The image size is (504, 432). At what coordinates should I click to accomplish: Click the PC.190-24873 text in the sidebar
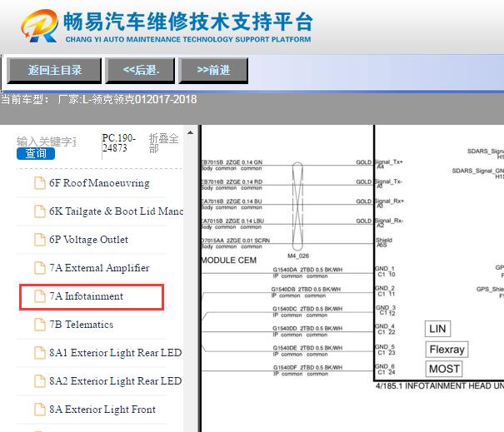pyautogui.click(x=118, y=143)
